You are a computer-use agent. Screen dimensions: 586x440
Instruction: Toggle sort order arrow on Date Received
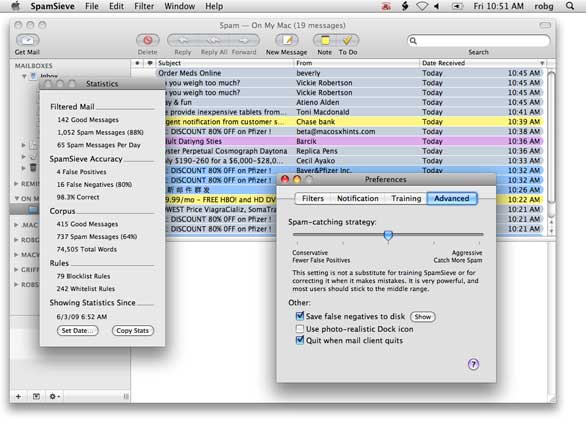(542, 63)
